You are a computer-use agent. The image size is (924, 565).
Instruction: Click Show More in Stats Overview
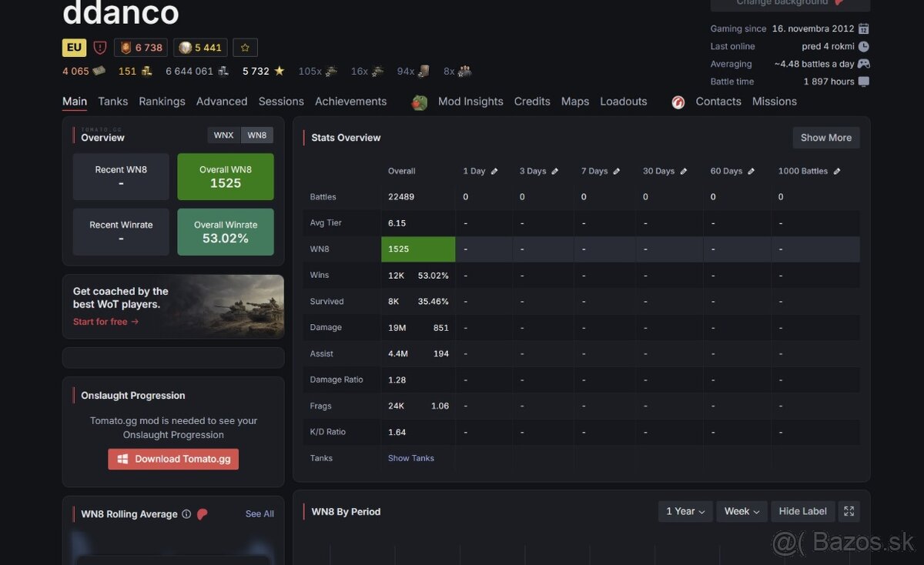(826, 138)
